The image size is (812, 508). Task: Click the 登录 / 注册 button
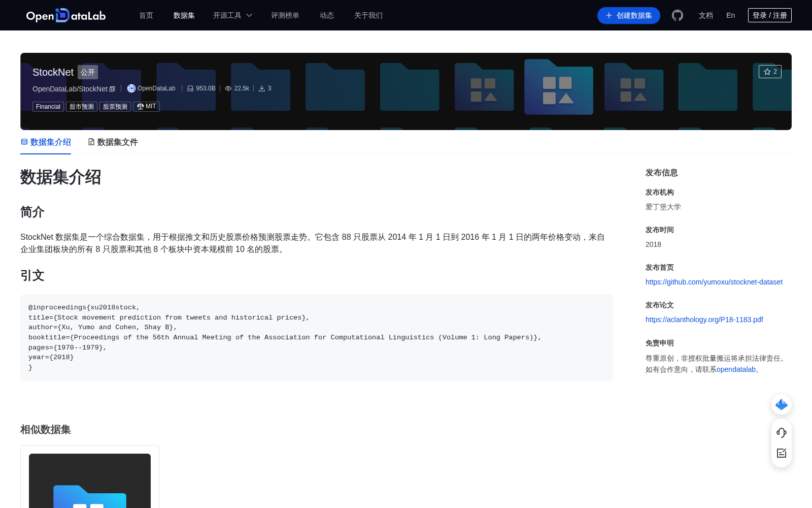pos(770,15)
